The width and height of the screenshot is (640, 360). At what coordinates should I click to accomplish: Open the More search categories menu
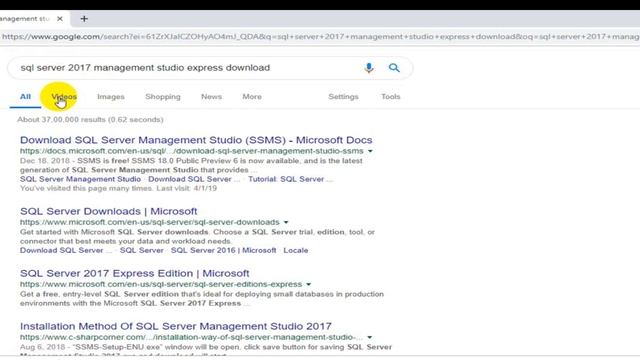pos(252,97)
